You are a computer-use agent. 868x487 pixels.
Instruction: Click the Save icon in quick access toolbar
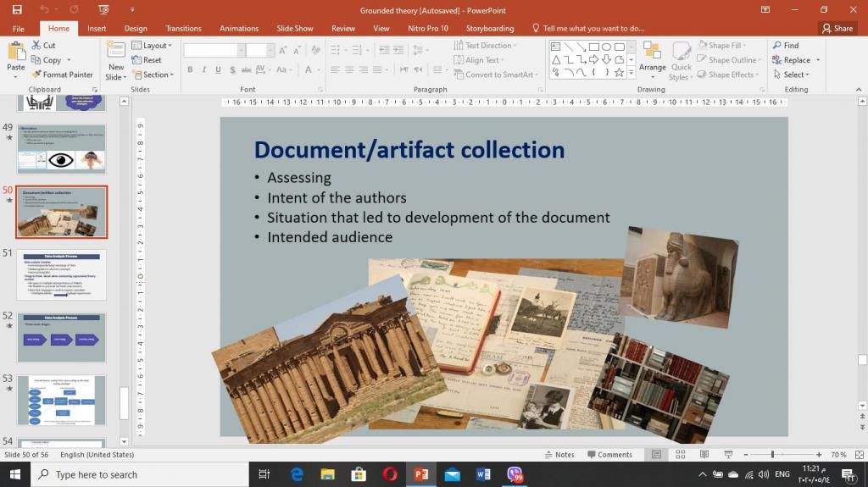[x=17, y=9]
